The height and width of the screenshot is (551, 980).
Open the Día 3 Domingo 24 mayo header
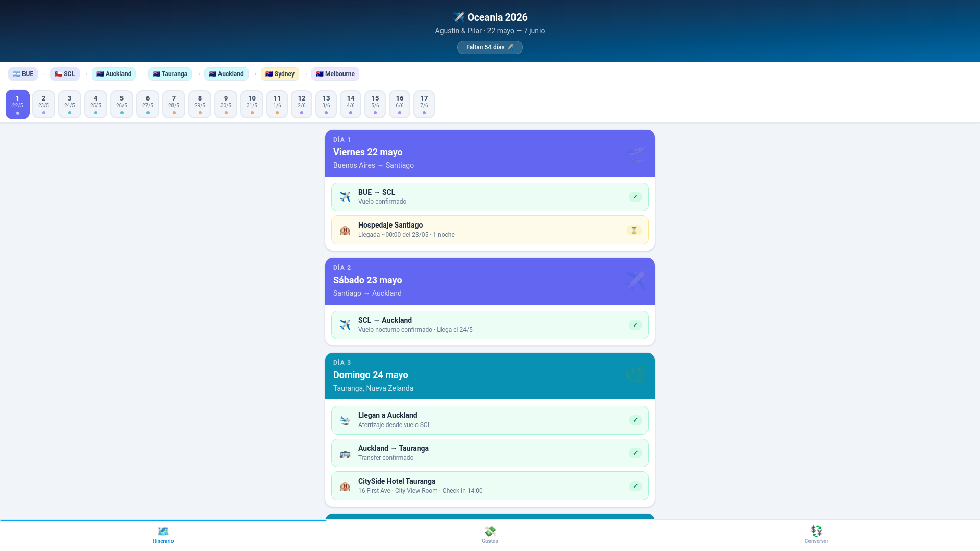(490, 376)
